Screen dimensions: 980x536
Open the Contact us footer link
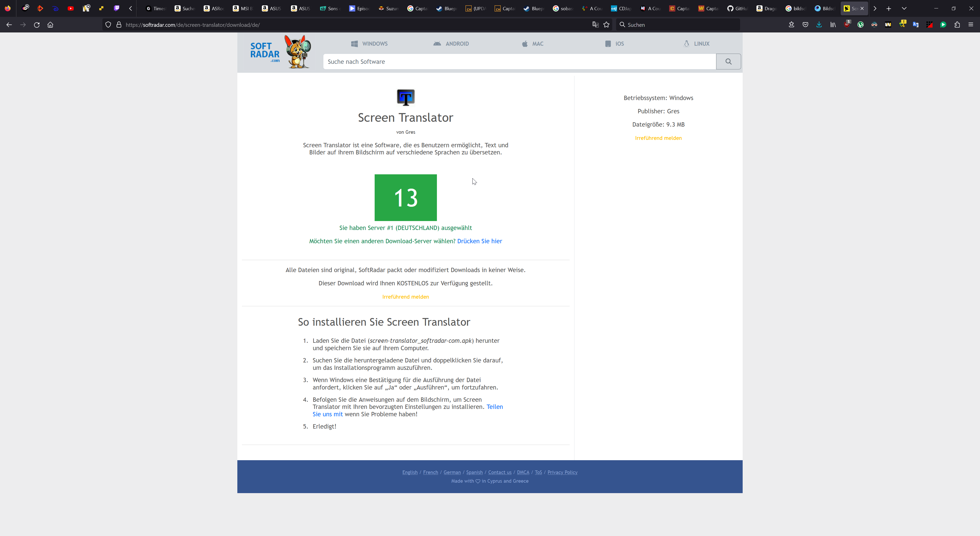pyautogui.click(x=499, y=472)
